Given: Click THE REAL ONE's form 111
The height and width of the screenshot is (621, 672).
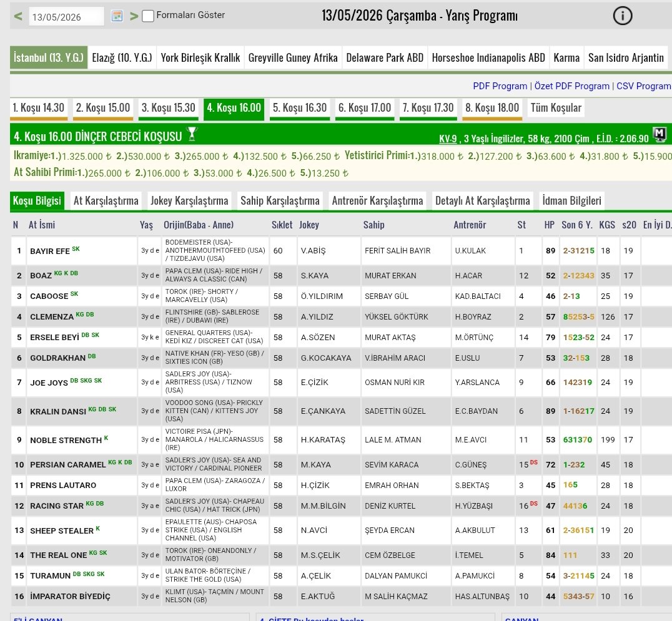Looking at the screenshot, I should [570, 555].
